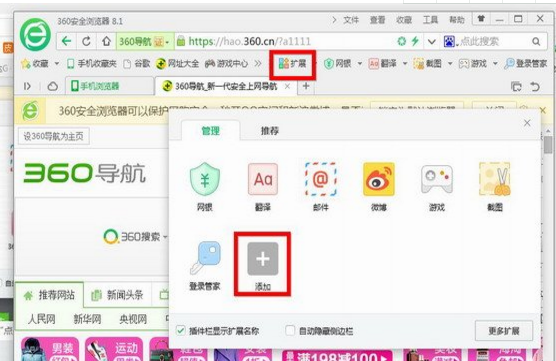This screenshot has height=361, width=556.
Task: Open the 网址大全 bookmark
Action: (178, 64)
